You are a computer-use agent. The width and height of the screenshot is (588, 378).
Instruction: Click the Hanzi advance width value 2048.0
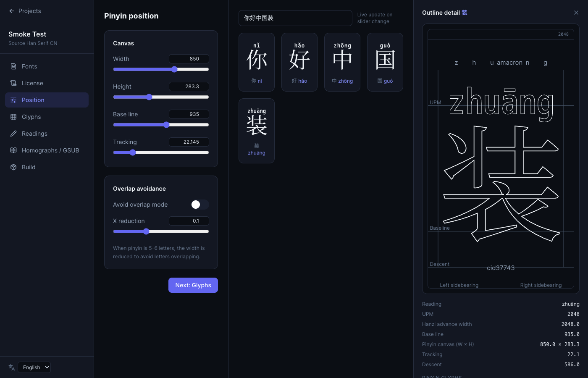[570, 324]
